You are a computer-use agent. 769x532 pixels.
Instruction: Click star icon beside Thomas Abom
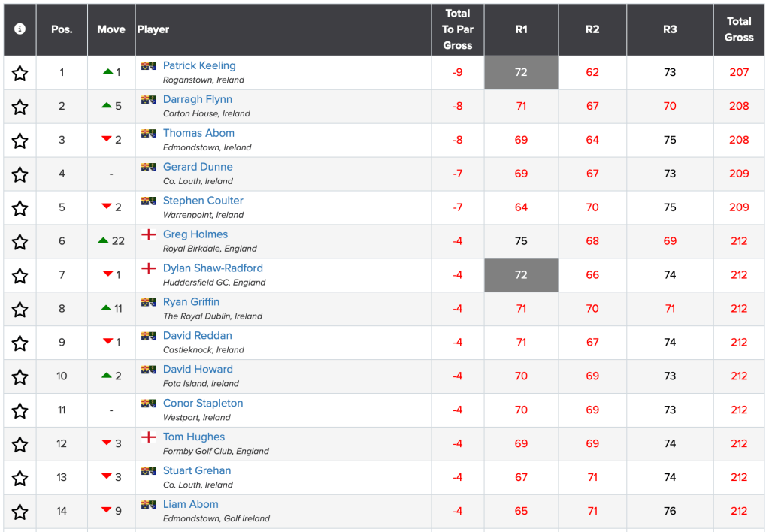(x=20, y=141)
